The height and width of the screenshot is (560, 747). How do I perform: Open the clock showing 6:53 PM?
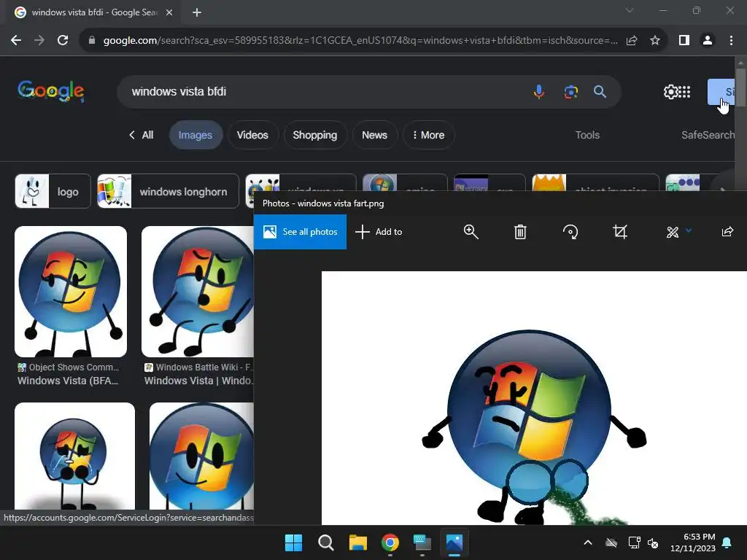(x=693, y=542)
